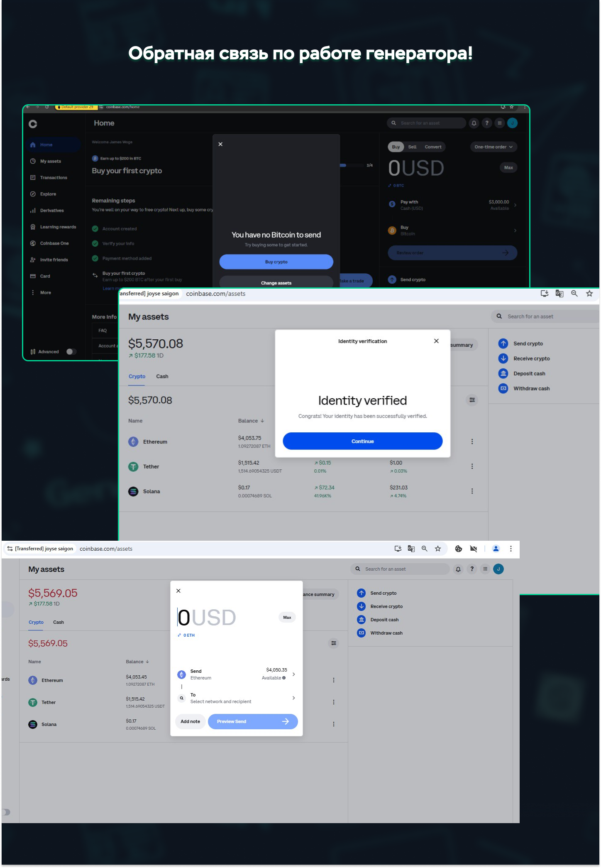The image size is (601, 868).
Task: Click the camera blocked icon in address bar
Action: pyautogui.click(x=473, y=549)
